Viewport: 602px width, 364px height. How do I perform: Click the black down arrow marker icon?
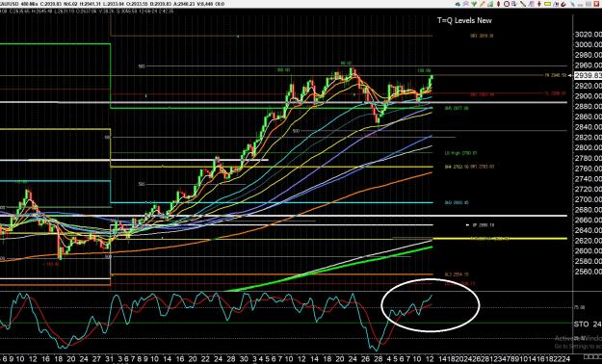point(539,4)
